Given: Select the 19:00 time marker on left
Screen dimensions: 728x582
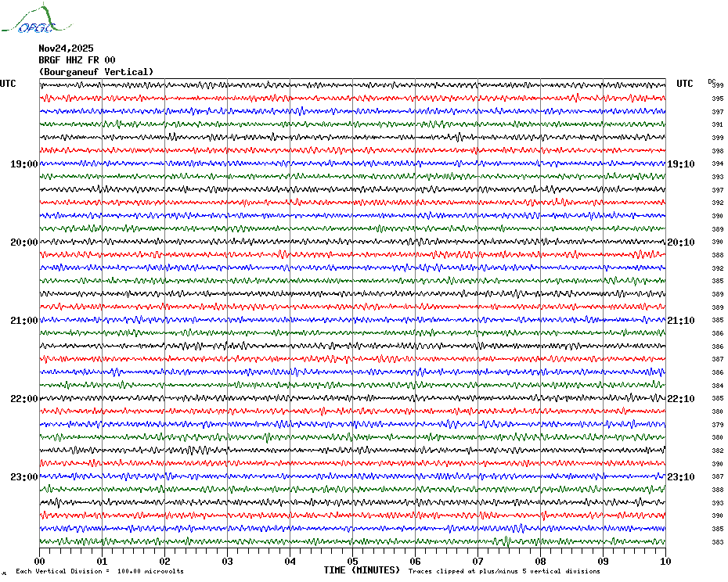Looking at the screenshot, I should pyautogui.click(x=24, y=164).
